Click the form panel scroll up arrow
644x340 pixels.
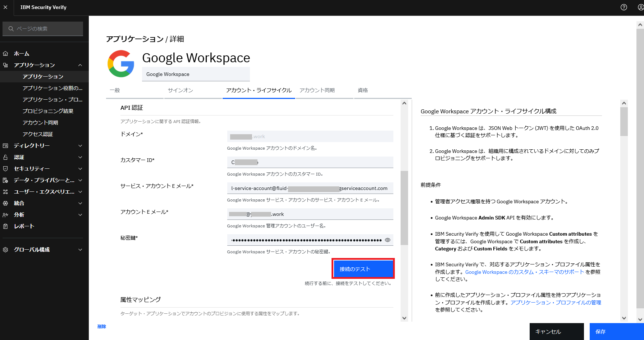(x=404, y=103)
